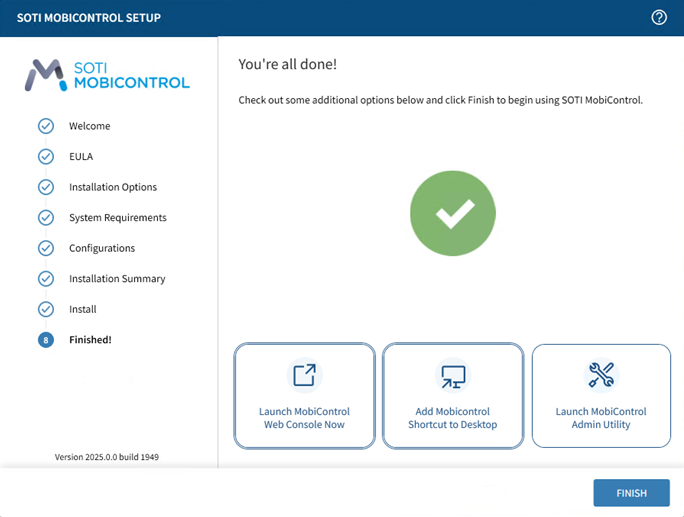The image size is (684, 517).
Task: Click the Configurations step checkmark icon
Action: click(45, 248)
